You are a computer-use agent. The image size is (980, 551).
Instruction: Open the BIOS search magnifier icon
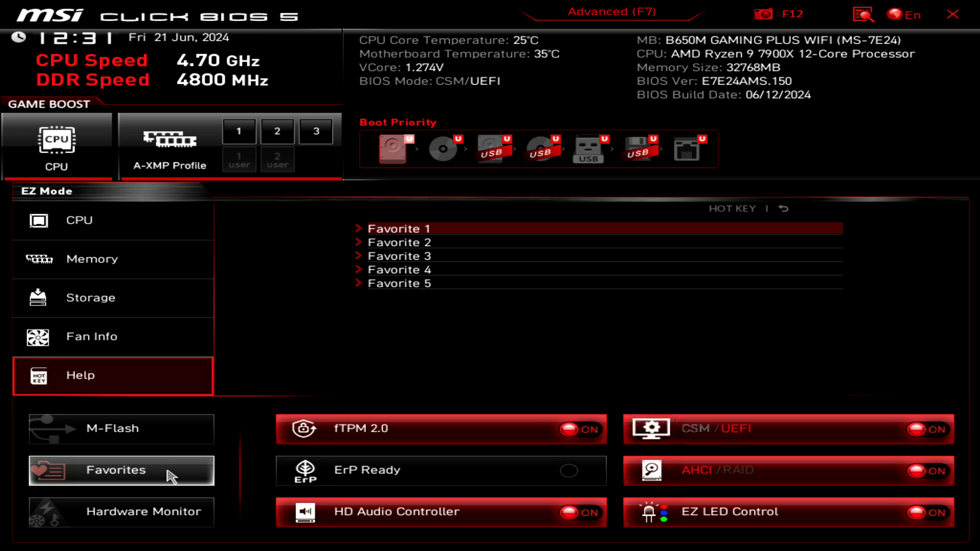[863, 14]
